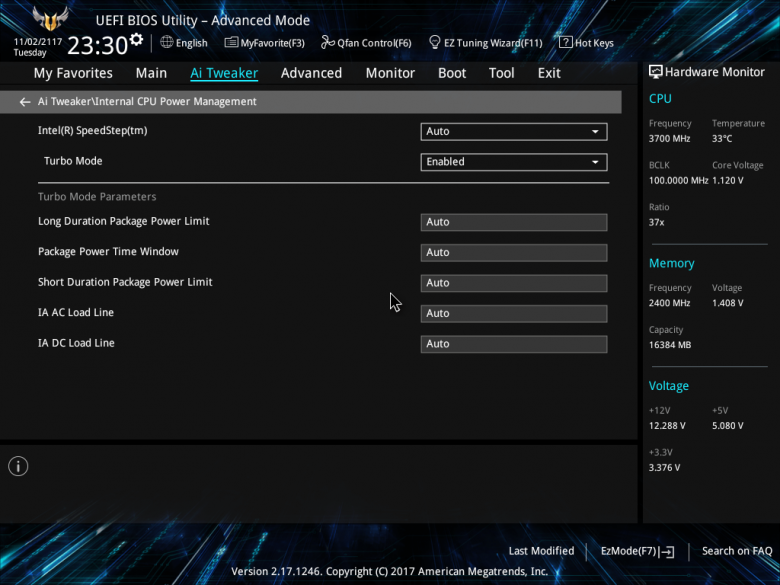Click the TUF logo emblem
Screen dimensions: 780x585
[x=50, y=19]
